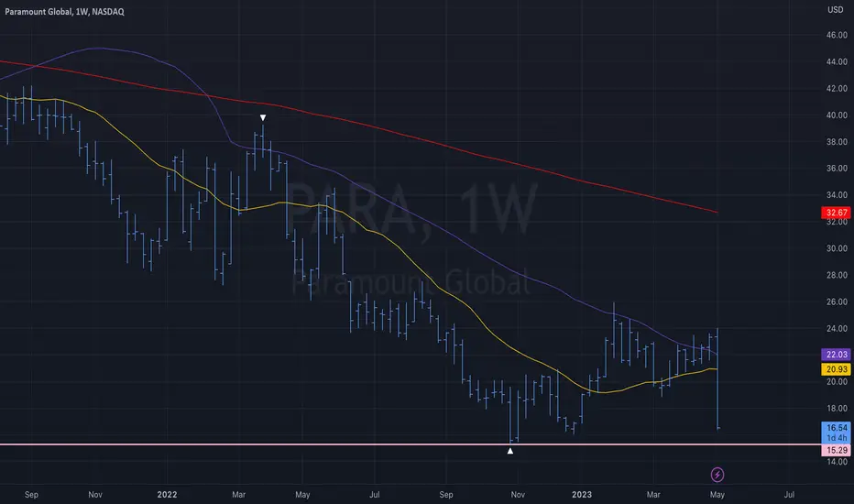Click the 14.00 price axis label
Screen dimensions: 854x504
point(837,462)
